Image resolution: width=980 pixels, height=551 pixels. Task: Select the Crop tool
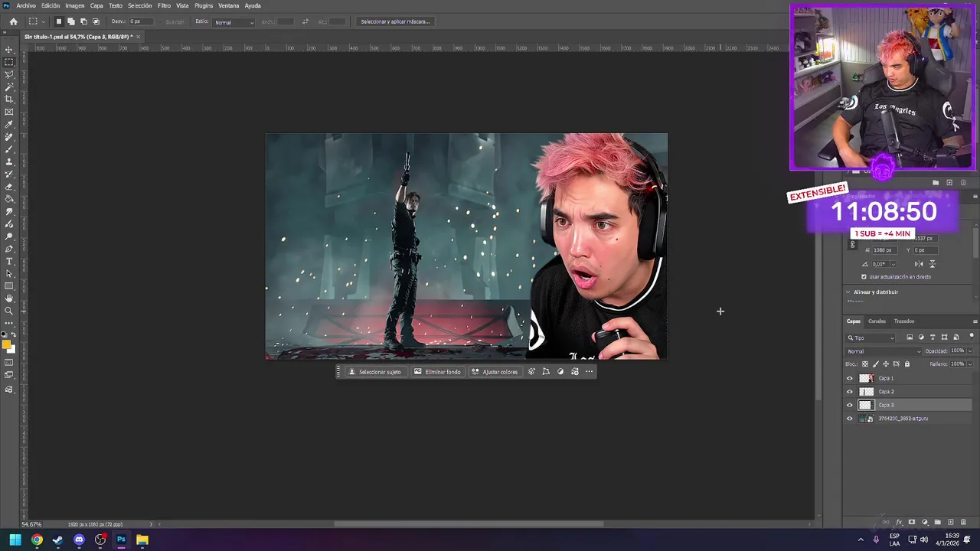click(x=9, y=99)
